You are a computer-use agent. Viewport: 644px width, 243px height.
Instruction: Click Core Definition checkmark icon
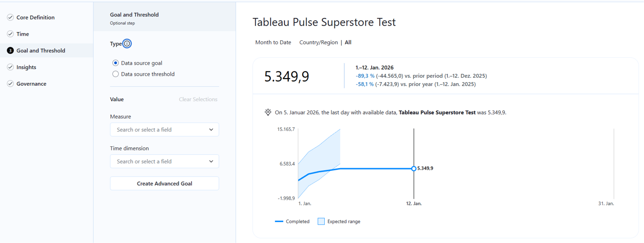click(x=10, y=17)
